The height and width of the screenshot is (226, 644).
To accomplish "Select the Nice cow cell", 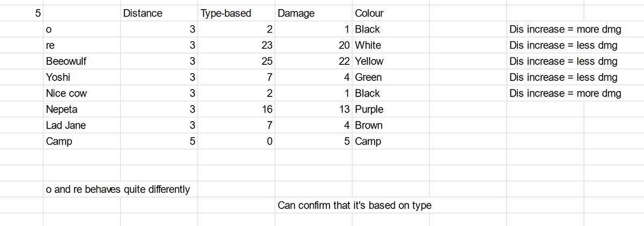I will point(67,93).
